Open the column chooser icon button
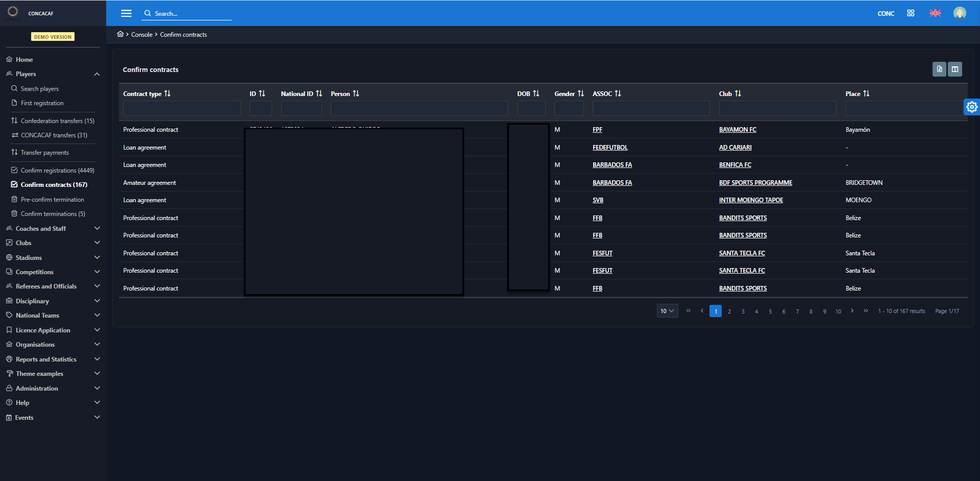This screenshot has width=980, height=481. (x=955, y=69)
